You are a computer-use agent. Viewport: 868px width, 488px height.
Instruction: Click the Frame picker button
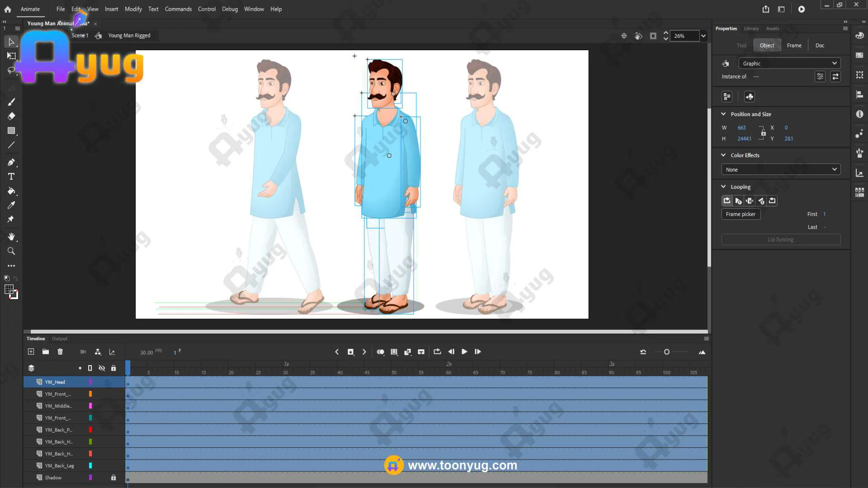coord(741,214)
